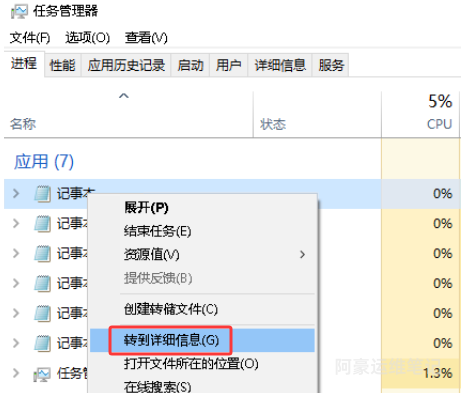Image resolution: width=461 pixels, height=393 pixels.
Task: Choose 创建转储文件(C) in the context menu
Action: [202, 309]
